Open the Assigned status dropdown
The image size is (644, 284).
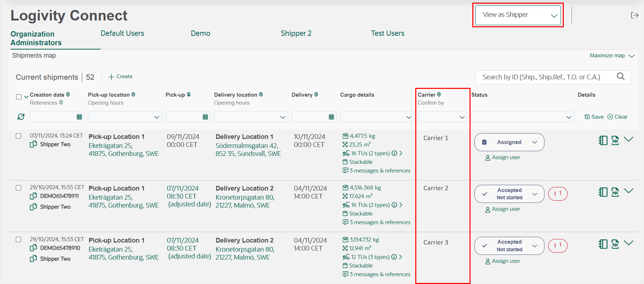point(509,142)
